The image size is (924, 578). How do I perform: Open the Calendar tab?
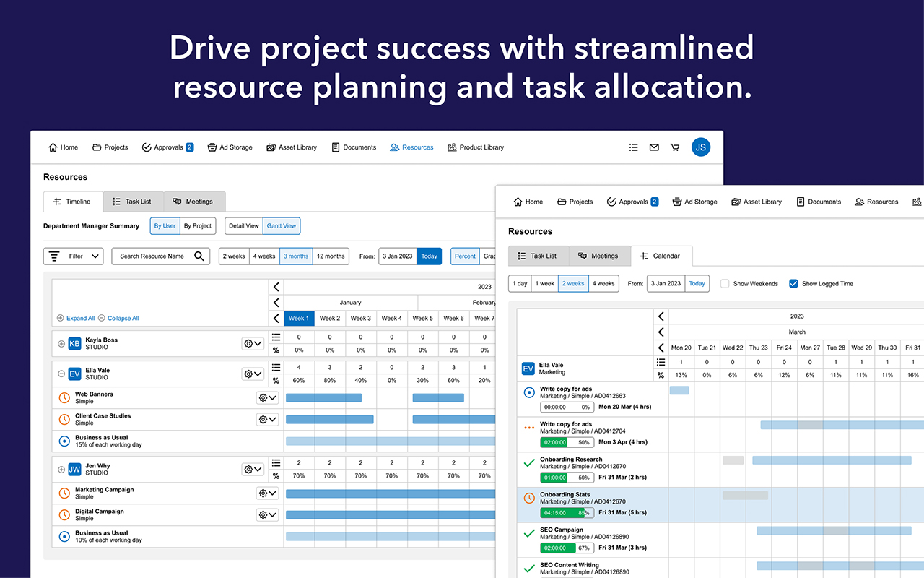[x=661, y=256]
